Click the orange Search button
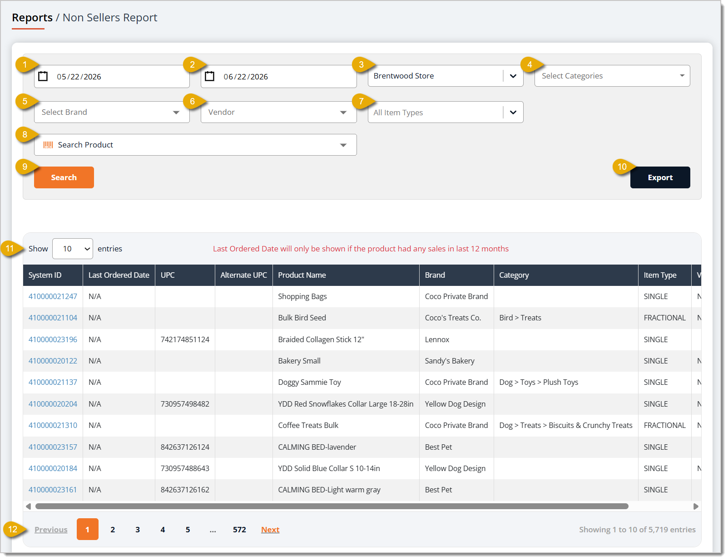Image resolution: width=728 pixels, height=560 pixels. (64, 177)
